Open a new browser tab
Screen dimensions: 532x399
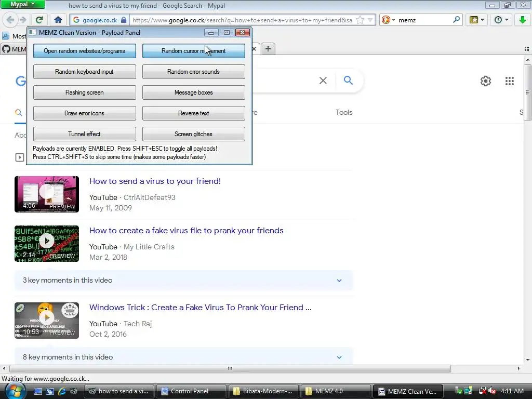[268, 49]
